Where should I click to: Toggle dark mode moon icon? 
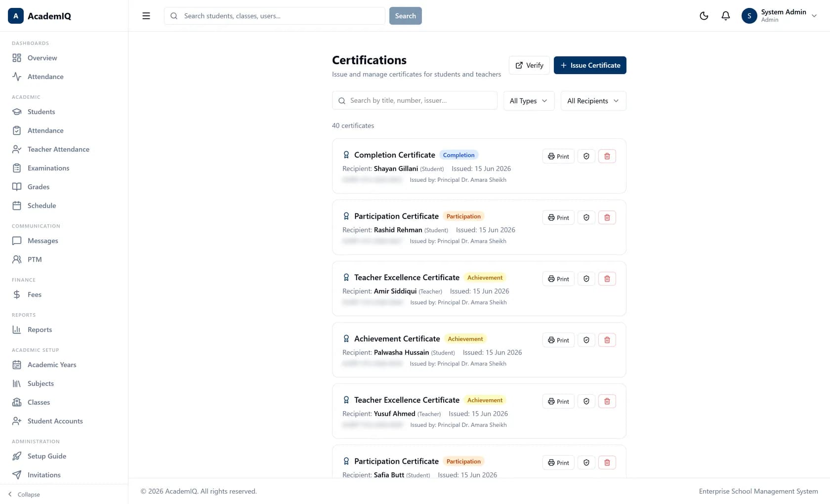[704, 16]
